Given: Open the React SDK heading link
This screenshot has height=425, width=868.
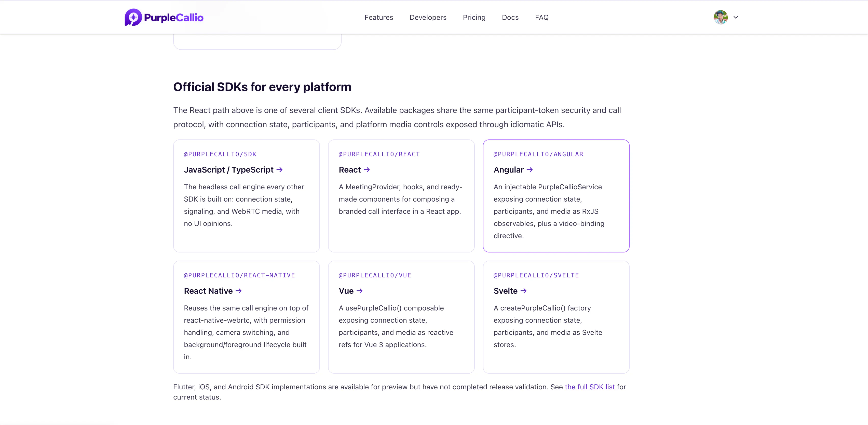Looking at the screenshot, I should pos(350,170).
